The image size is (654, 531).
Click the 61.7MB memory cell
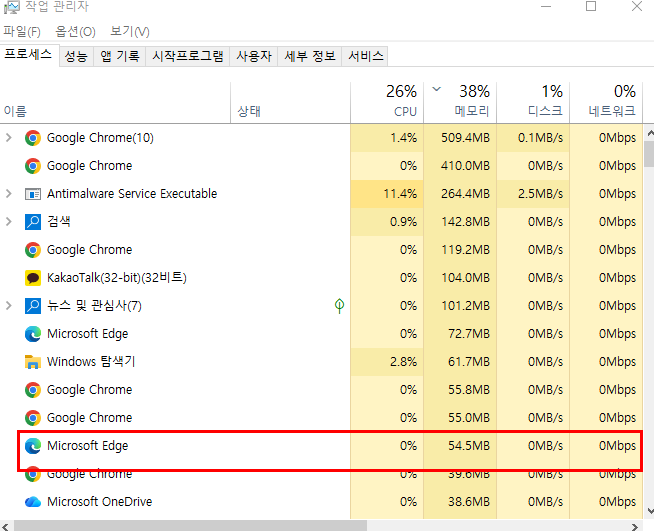pyautogui.click(x=460, y=362)
